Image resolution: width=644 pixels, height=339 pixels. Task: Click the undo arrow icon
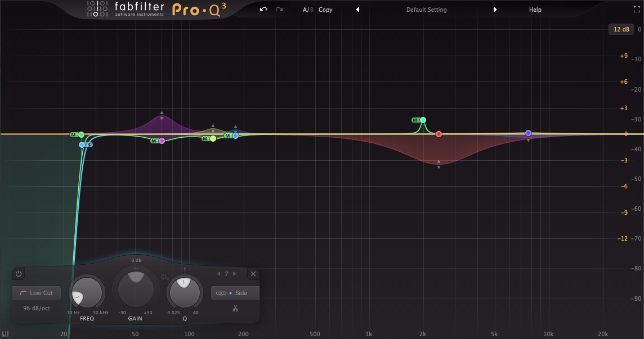(262, 9)
